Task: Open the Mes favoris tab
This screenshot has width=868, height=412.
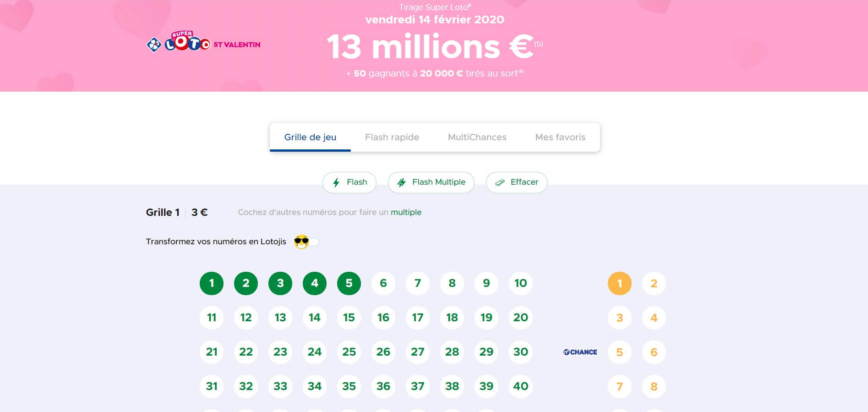Action: coord(560,137)
